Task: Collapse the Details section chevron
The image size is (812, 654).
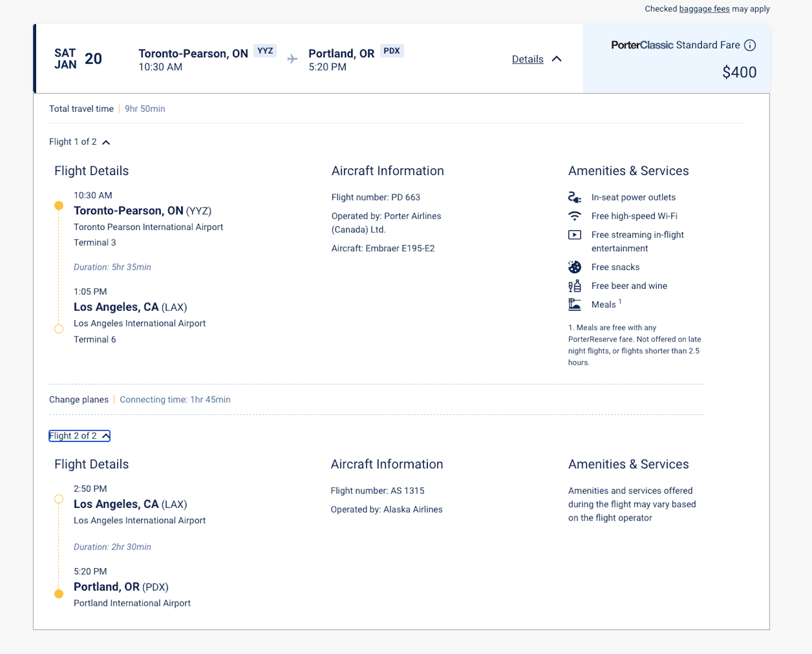Action: [557, 59]
